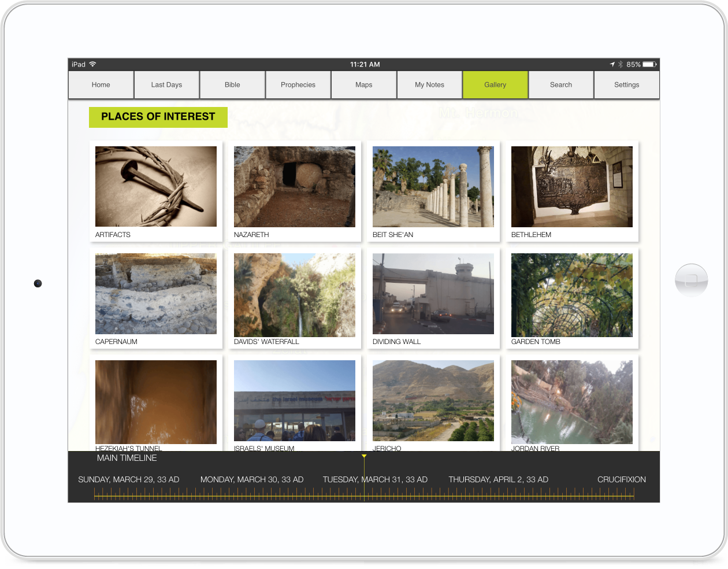728x569 pixels.
Task: View the Bethlehem gallery image
Action: (572, 186)
